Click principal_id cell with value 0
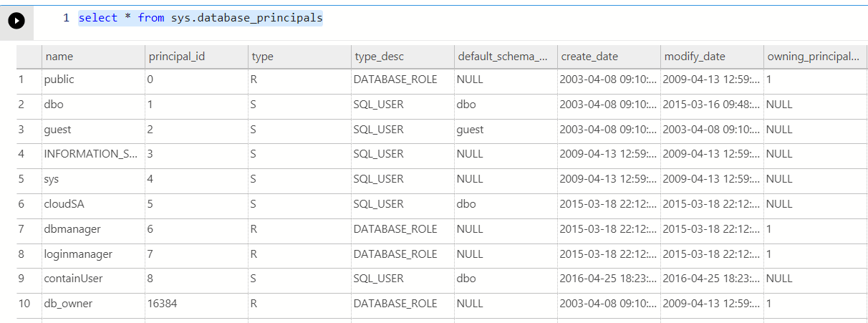 [196, 79]
